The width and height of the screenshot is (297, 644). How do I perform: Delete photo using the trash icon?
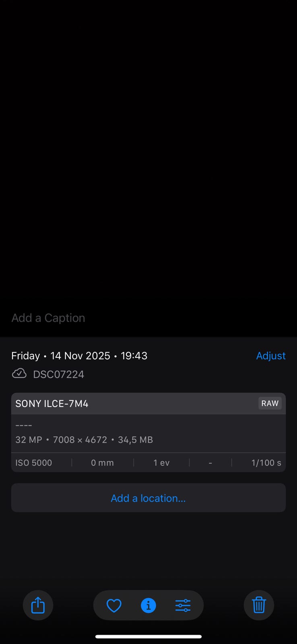pos(259,605)
